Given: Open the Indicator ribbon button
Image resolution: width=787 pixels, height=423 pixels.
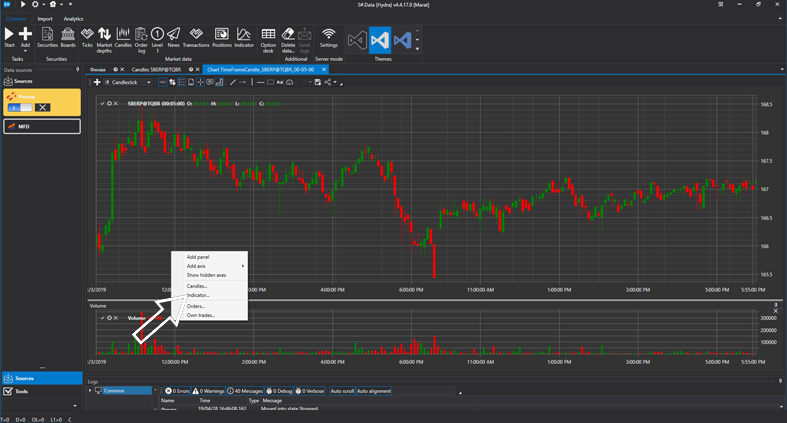Looking at the screenshot, I should pyautogui.click(x=244, y=38).
